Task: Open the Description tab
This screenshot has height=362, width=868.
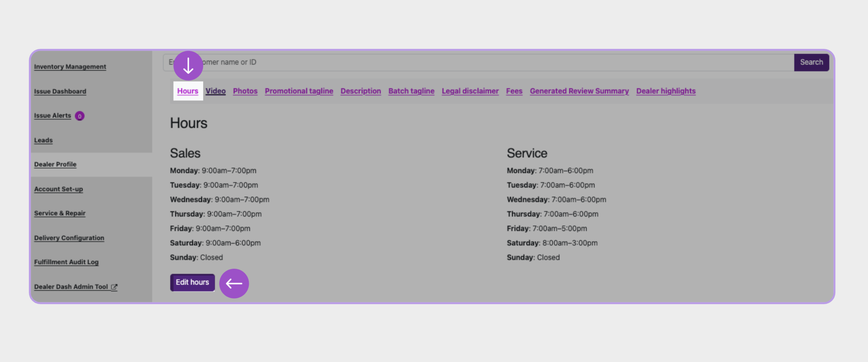Action: click(x=361, y=91)
